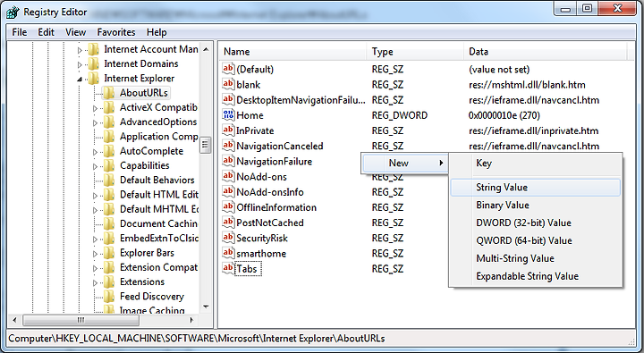
Task: Sort by the Name column header
Action: pos(293,51)
